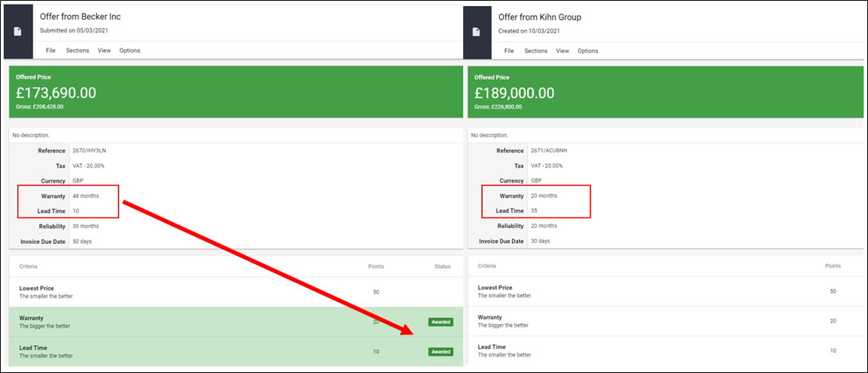The image size is (868, 373).
Task: Open View menu in Kihn Group offer
Action: click(x=563, y=51)
